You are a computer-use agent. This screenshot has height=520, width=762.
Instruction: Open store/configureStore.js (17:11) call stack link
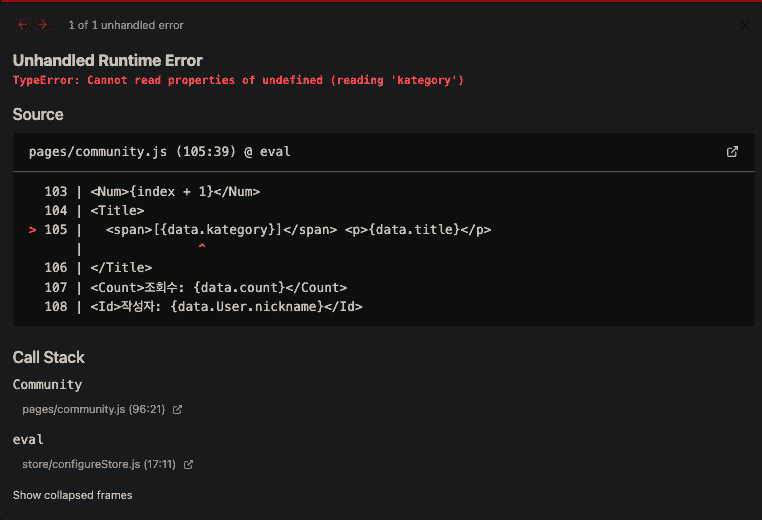pyautogui.click(x=98, y=464)
